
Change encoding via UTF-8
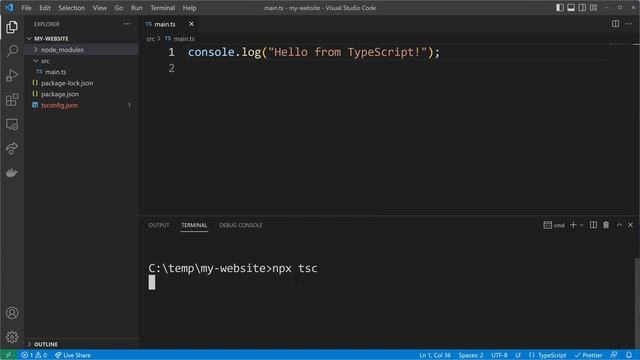tap(499, 355)
